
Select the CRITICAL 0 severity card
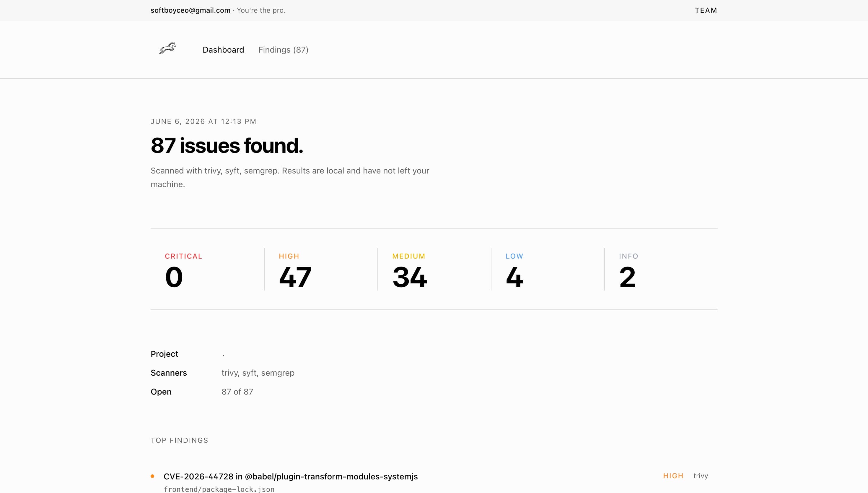click(x=207, y=269)
